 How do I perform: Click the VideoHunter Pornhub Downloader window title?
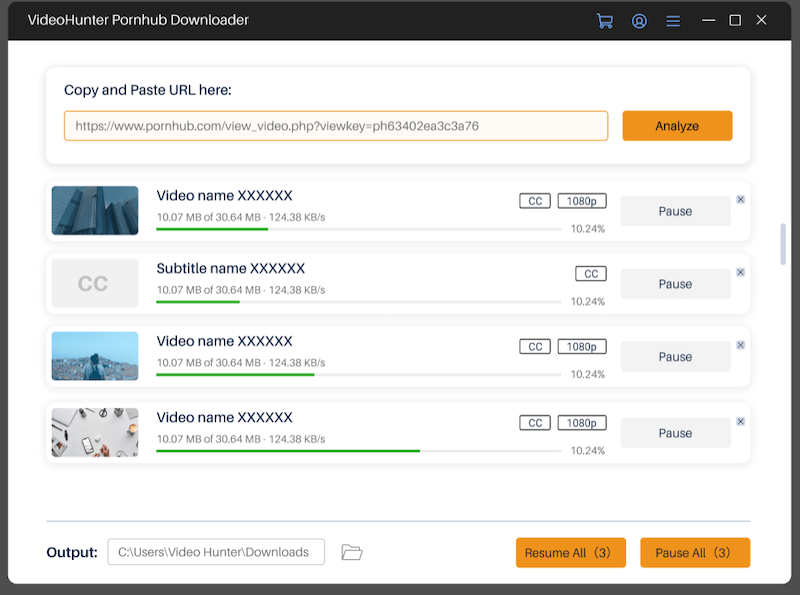pos(138,20)
